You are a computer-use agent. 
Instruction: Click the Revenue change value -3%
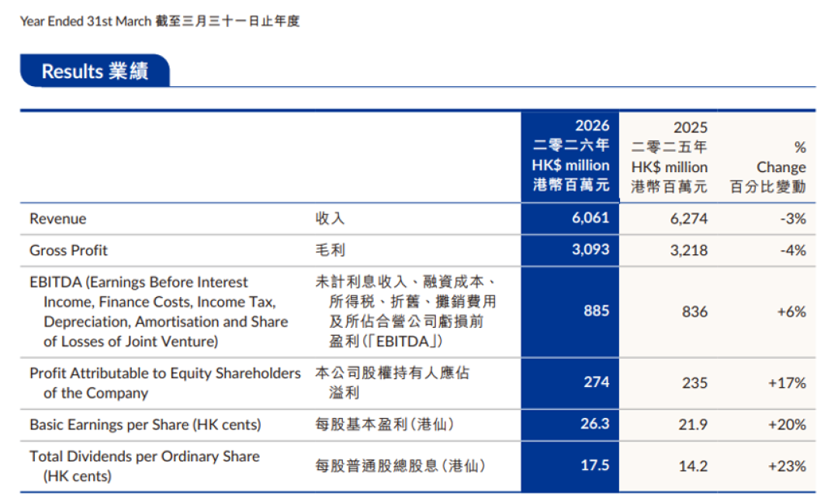click(793, 219)
